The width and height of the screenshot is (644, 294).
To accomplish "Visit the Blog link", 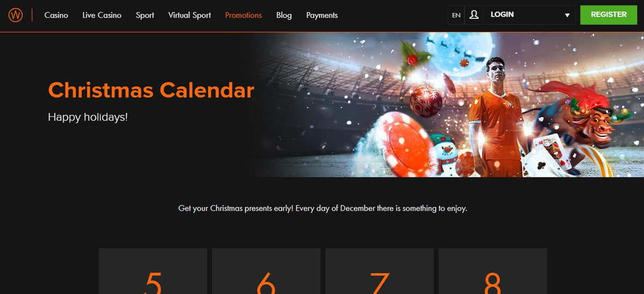I will coord(284,15).
